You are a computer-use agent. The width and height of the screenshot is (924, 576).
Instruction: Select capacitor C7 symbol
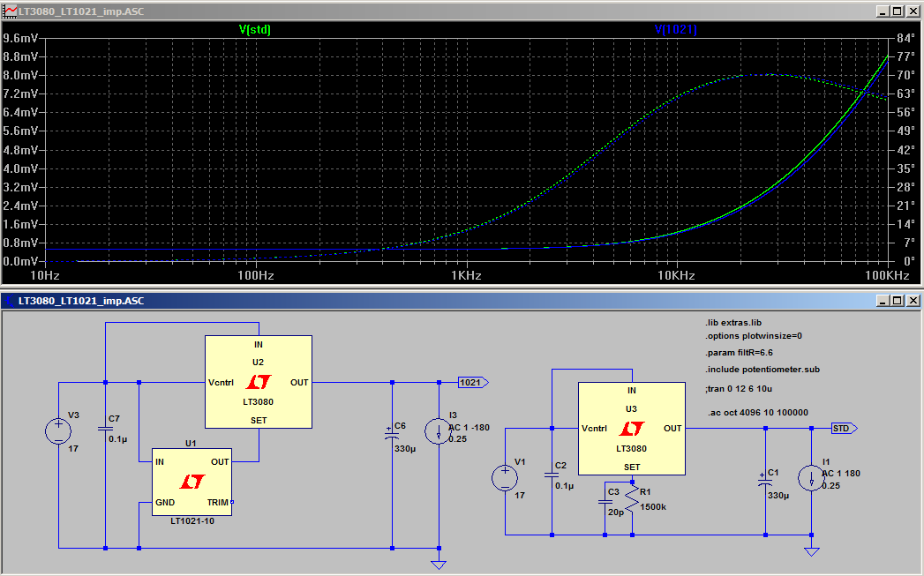pyautogui.click(x=106, y=428)
